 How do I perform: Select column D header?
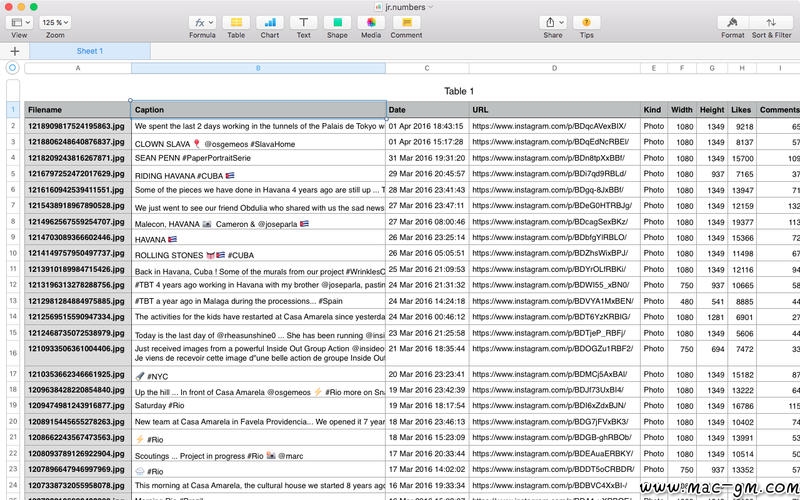tap(555, 68)
